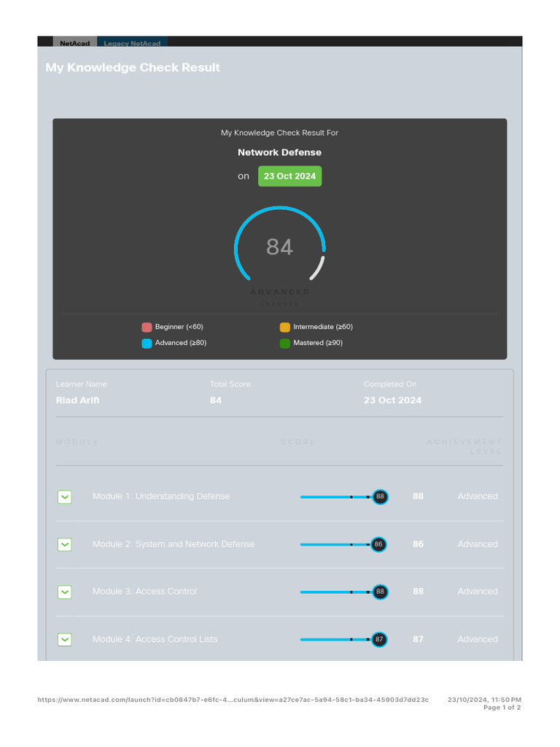The width and height of the screenshot is (560, 747).
Task: Click the Advanced level label for Module 4
Action: click(x=478, y=639)
